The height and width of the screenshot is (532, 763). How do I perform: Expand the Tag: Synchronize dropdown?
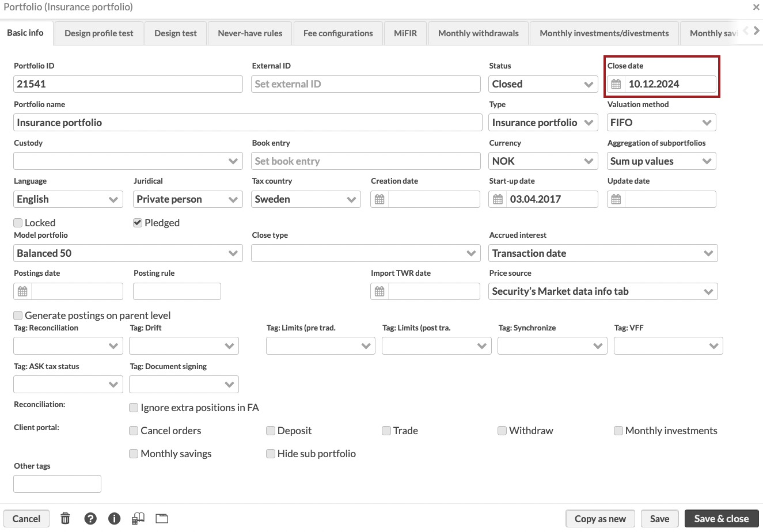[x=552, y=346]
